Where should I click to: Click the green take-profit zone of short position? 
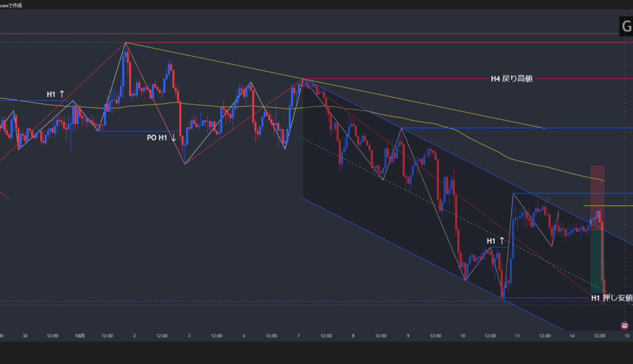tap(596, 261)
